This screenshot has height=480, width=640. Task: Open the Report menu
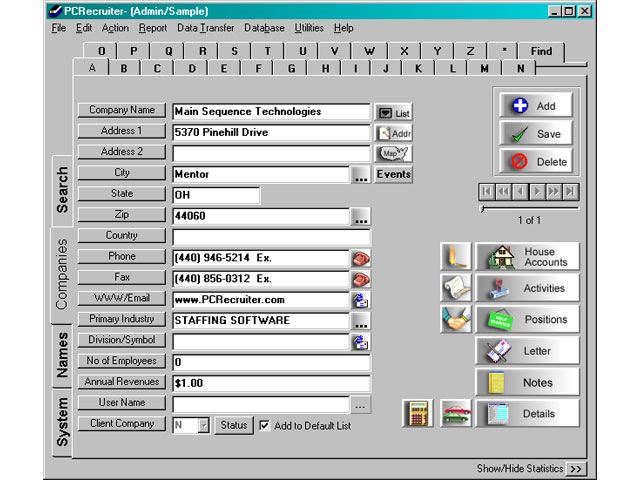coord(153,28)
